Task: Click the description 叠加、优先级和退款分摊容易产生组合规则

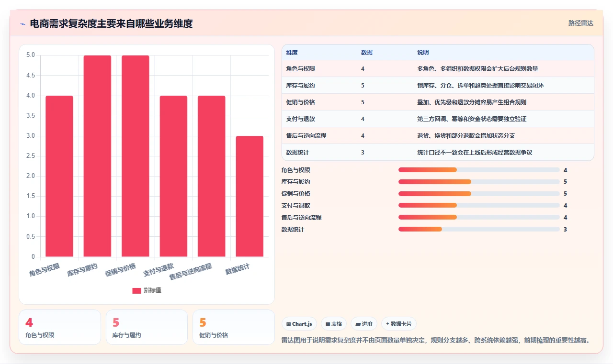Action: (472, 102)
